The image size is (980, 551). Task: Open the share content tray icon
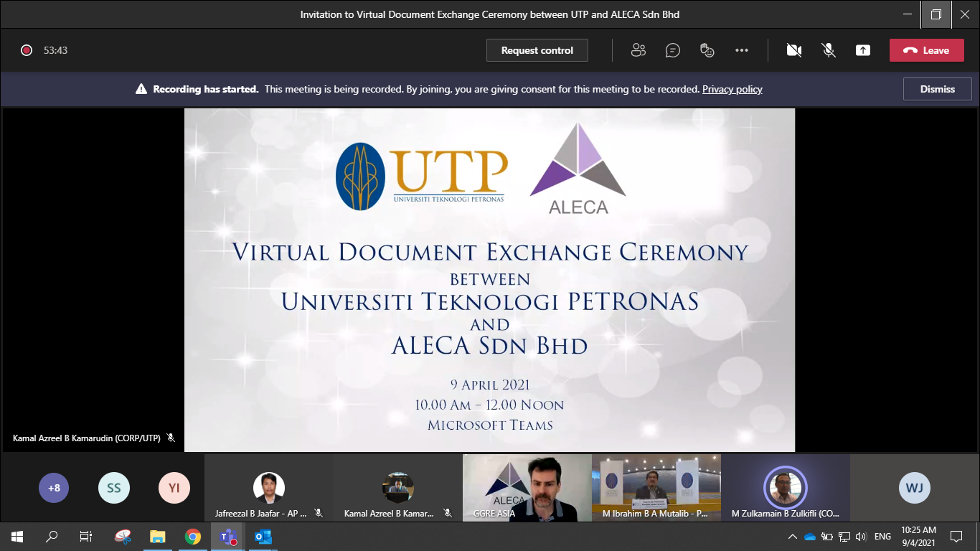863,50
